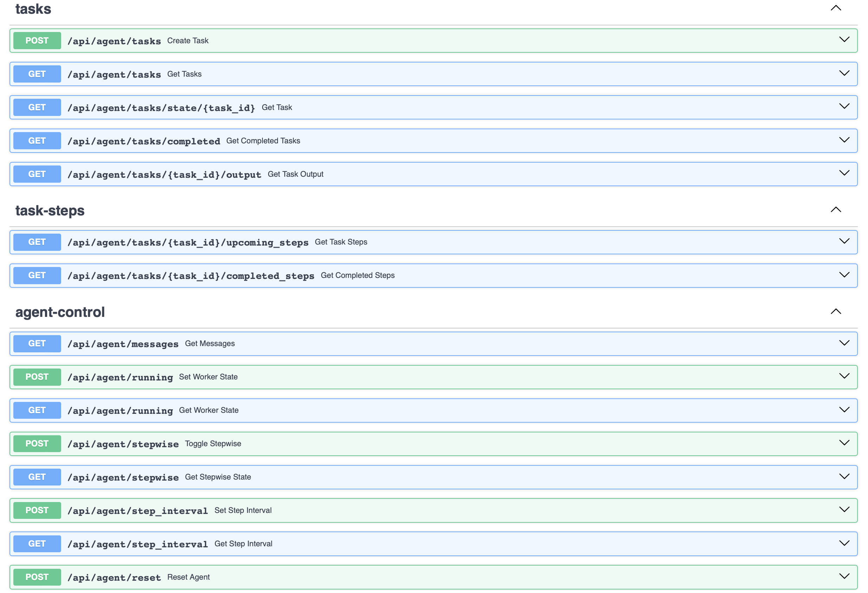
Task: Expand the Reset Agent endpoint chevron
Action: [844, 576]
